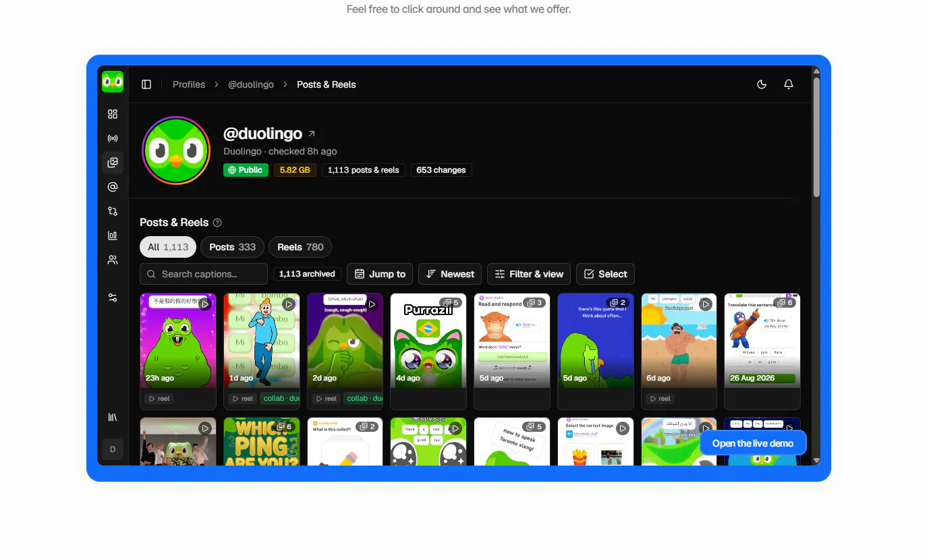
Task: Click the 653 changes badge
Action: (441, 170)
